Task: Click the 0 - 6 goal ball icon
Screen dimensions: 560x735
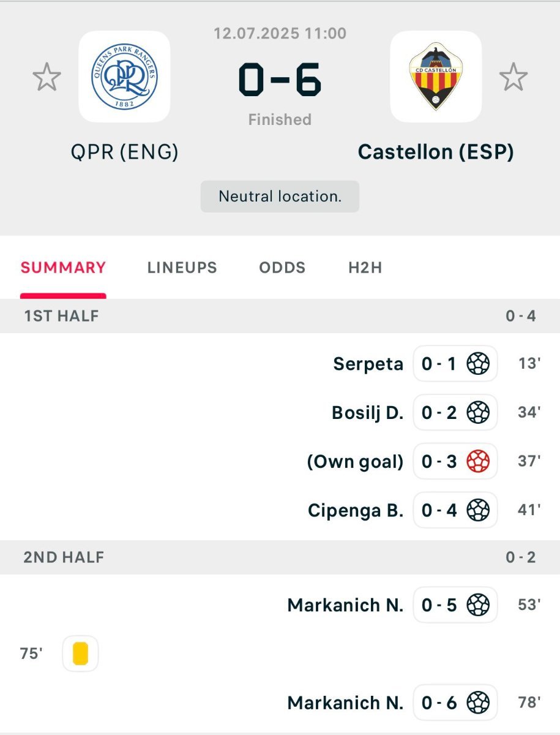Action: coord(478,702)
